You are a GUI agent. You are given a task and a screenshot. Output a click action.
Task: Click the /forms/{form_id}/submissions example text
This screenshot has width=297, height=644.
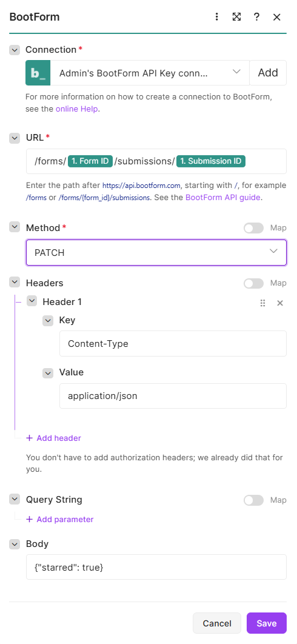[x=104, y=198]
